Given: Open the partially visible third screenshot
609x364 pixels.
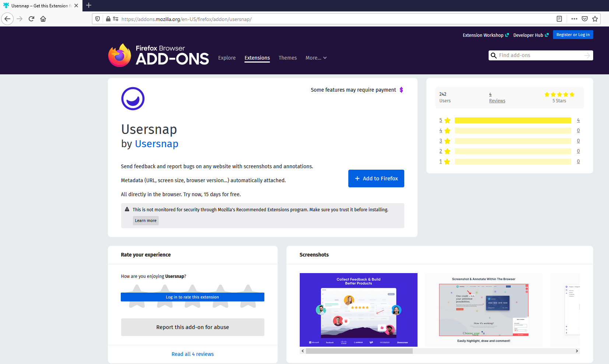Looking at the screenshot, I should coord(565,310).
